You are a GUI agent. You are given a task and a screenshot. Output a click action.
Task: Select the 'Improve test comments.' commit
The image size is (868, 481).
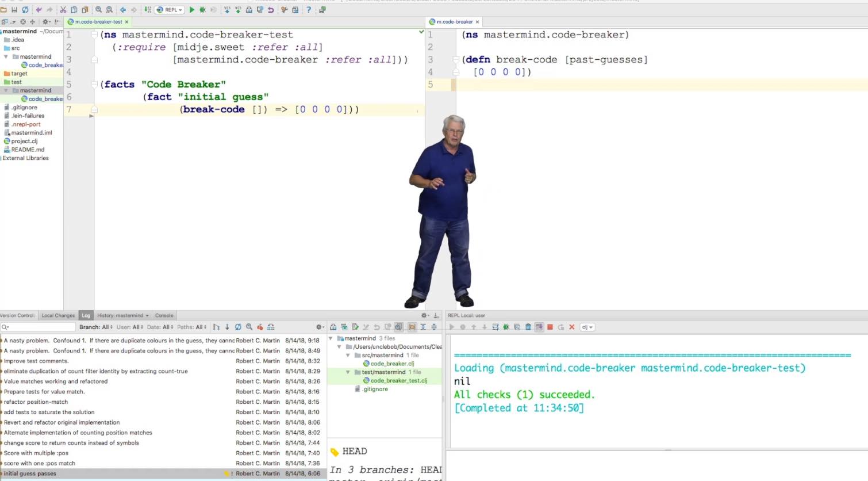(163, 361)
